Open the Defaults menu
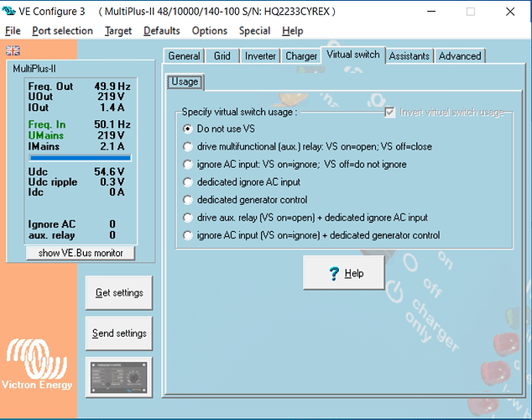 pos(161,31)
